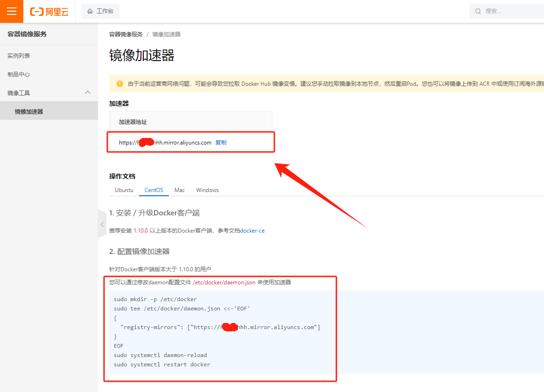544x392 pixels.
Task: Open 制品中心 in the sidebar
Action: (19, 74)
